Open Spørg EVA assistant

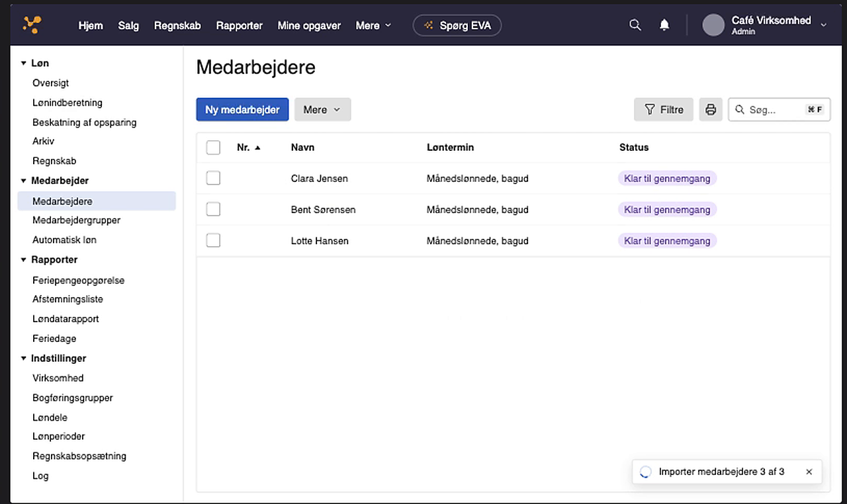(457, 25)
